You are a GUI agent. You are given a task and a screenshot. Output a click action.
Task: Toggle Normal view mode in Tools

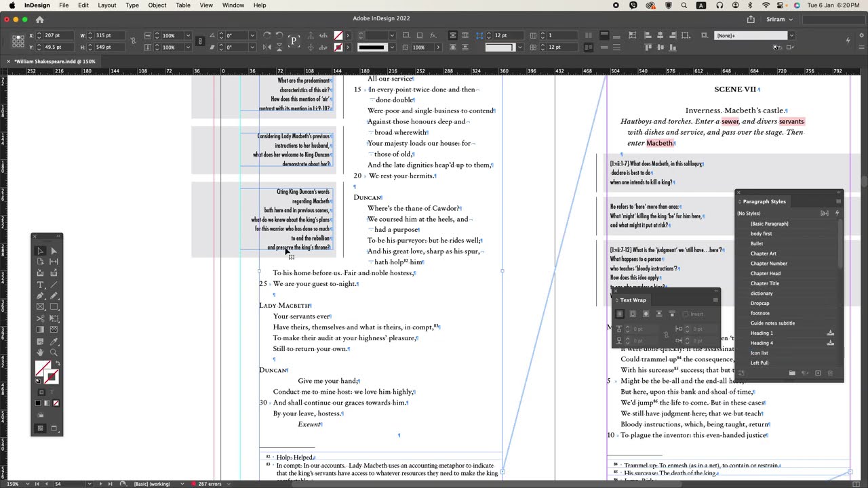40,428
